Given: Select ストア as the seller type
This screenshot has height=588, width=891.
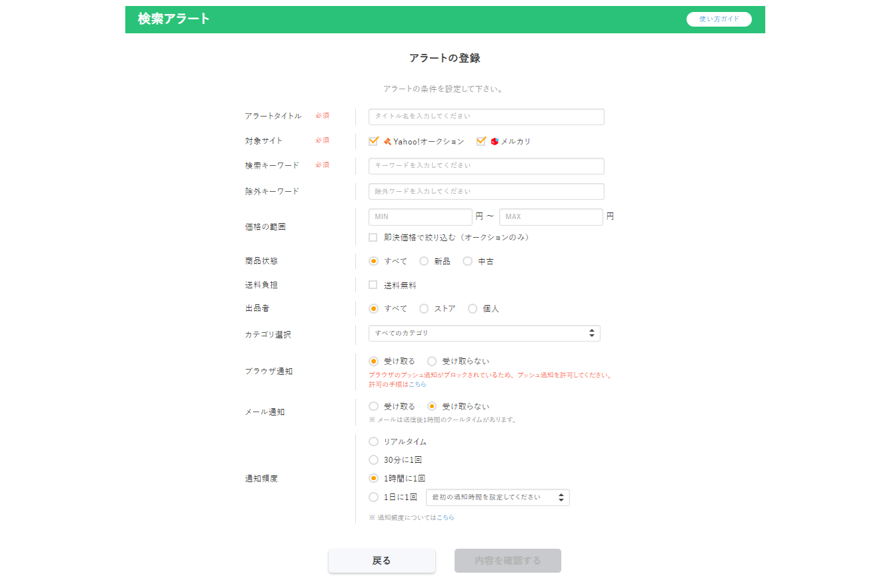Looking at the screenshot, I should tap(423, 308).
